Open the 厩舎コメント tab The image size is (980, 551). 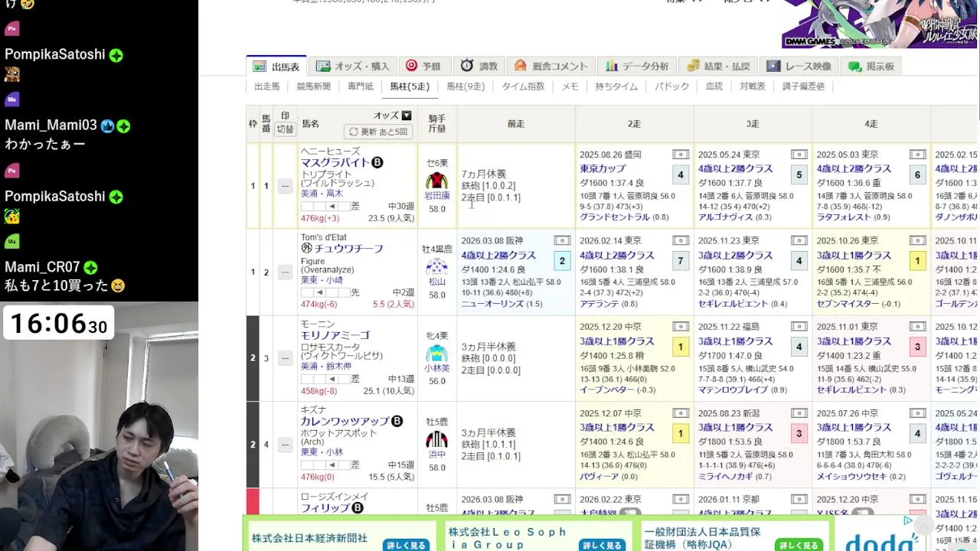click(x=551, y=67)
